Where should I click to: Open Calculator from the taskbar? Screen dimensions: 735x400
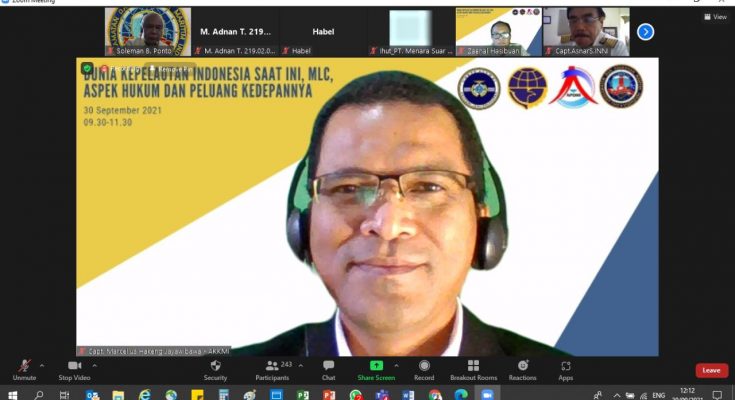(x=224, y=395)
